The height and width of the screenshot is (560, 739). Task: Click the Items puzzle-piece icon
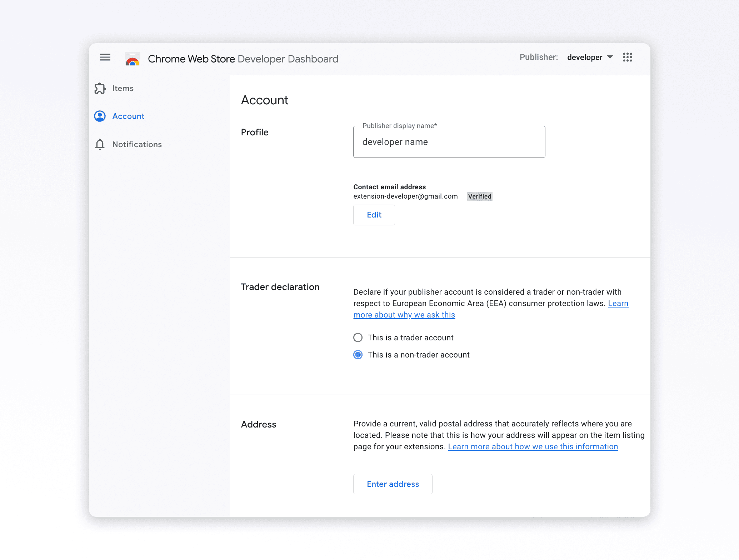pyautogui.click(x=100, y=88)
